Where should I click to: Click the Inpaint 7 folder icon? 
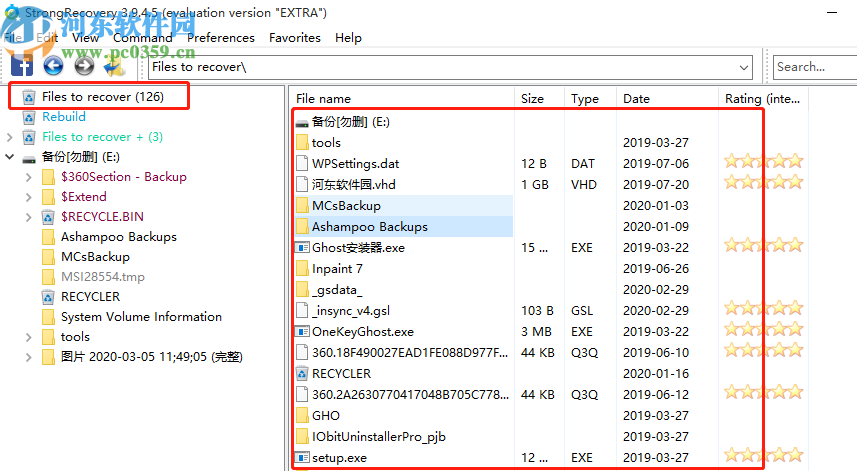[x=302, y=269]
